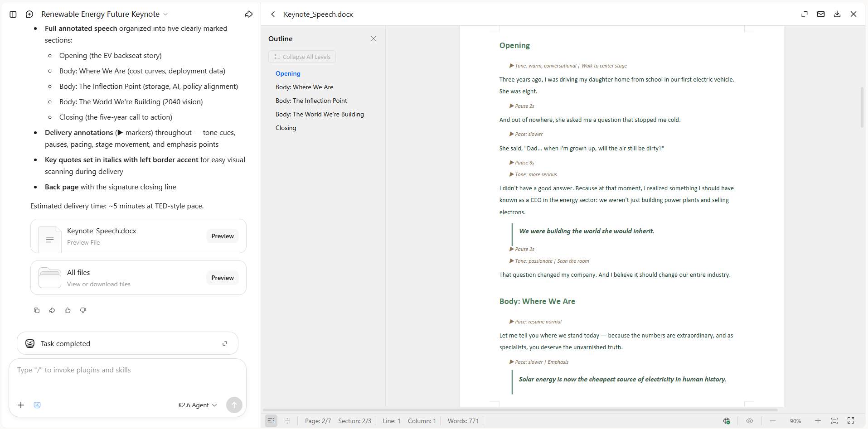Send the message with the up-arrow button
The height and width of the screenshot is (429, 868).
click(234, 405)
